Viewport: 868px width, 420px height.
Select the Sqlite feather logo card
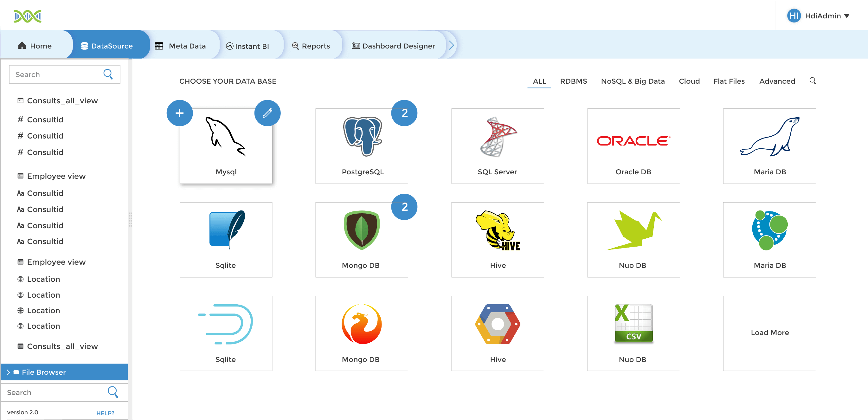point(226,240)
